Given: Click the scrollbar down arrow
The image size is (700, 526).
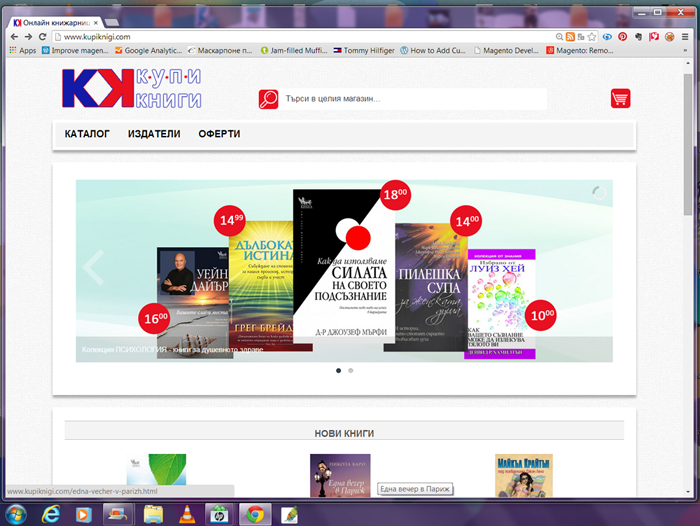Looking at the screenshot, I should (x=688, y=492).
